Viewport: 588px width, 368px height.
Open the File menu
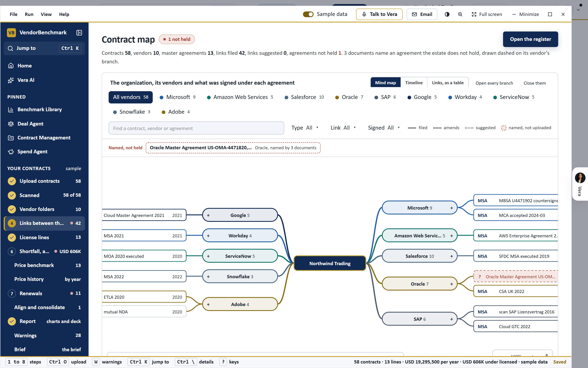tap(14, 14)
